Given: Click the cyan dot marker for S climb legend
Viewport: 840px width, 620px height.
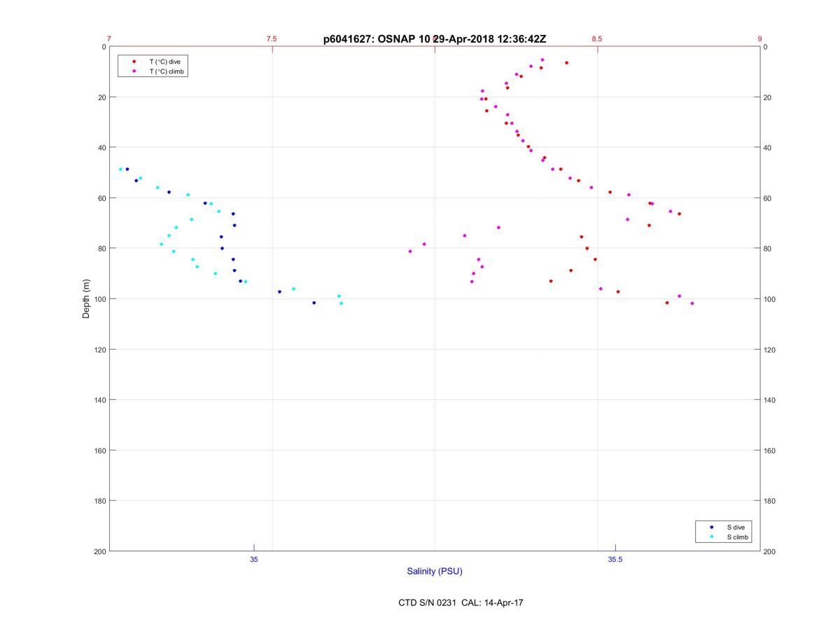Looking at the screenshot, I should tap(712, 537).
